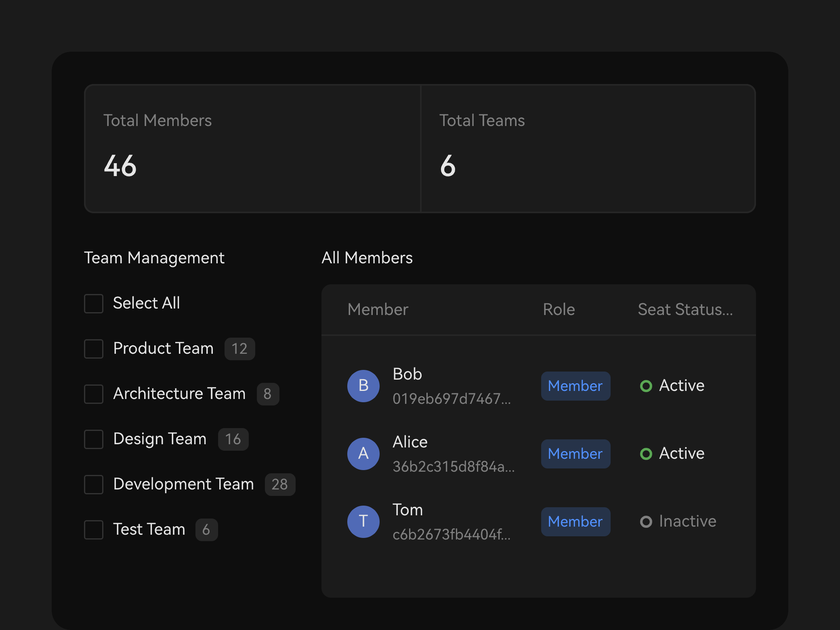The image size is (840, 630).
Task: Click the Role column header
Action: click(559, 309)
